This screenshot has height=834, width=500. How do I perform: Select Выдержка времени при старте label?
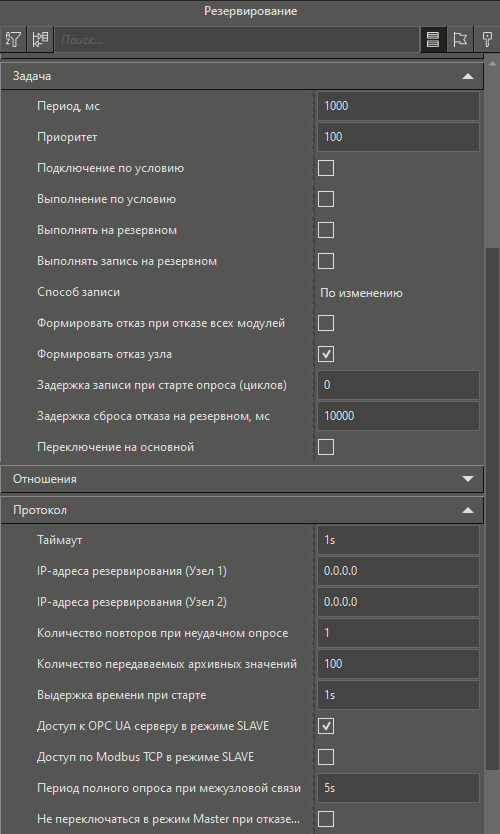[121, 695]
